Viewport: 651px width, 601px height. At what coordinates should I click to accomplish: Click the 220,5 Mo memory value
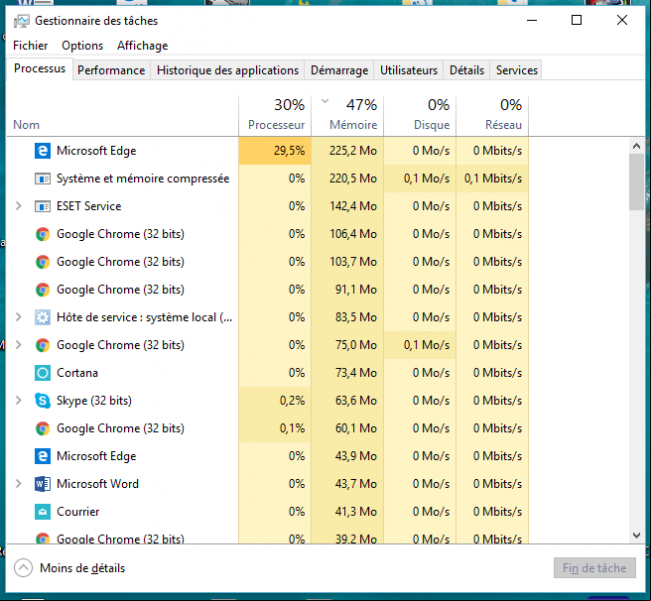tap(353, 178)
